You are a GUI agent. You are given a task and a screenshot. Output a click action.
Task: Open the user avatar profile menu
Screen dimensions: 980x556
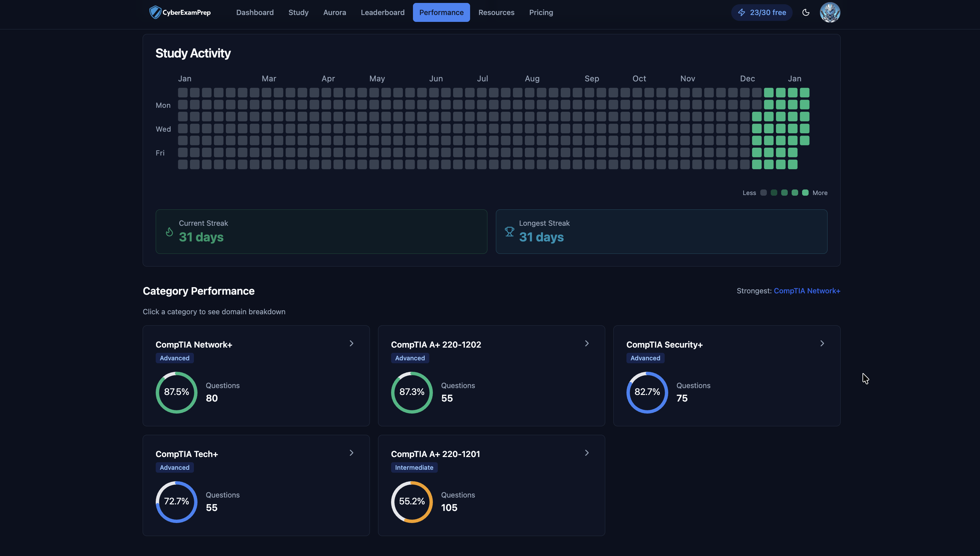pyautogui.click(x=830, y=12)
